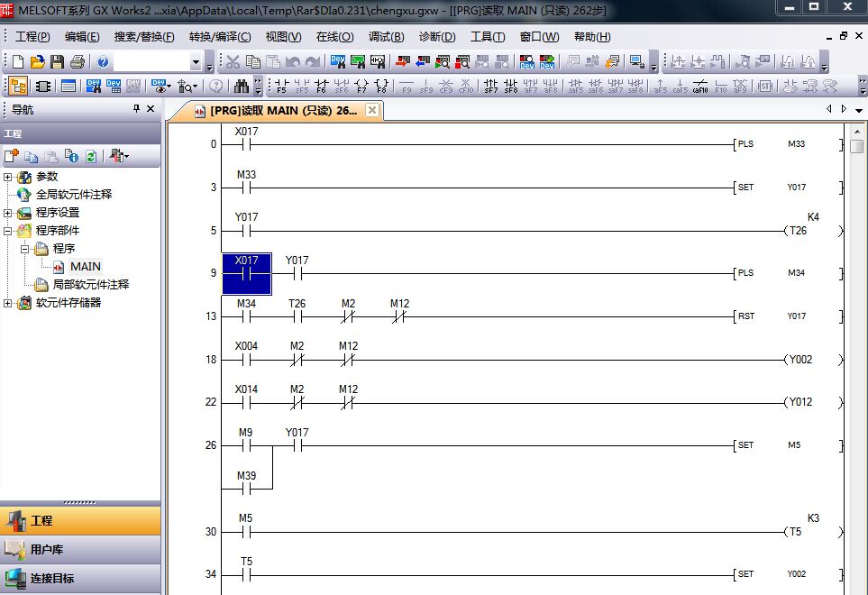Open the toolbar combo box dropdown
The image size is (868, 595).
(196, 62)
